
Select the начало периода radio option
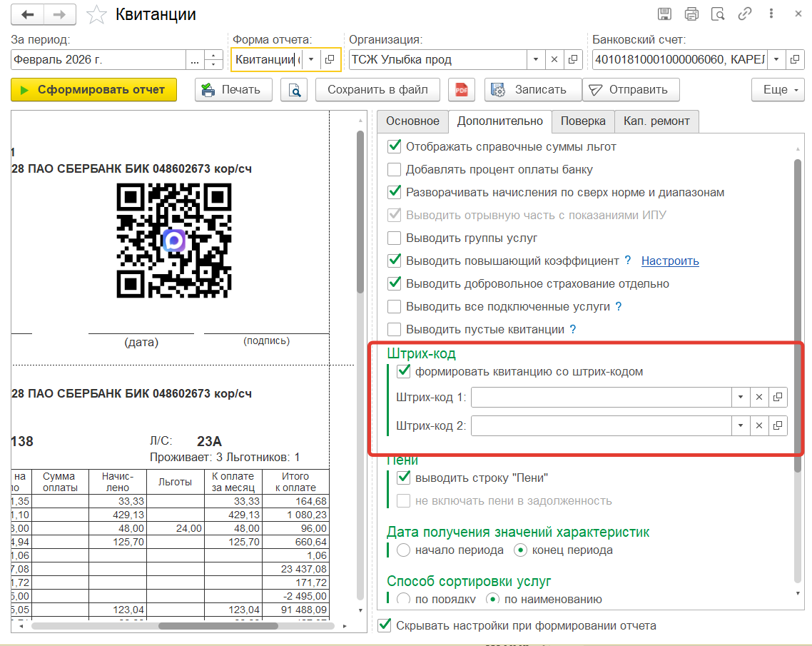403,550
